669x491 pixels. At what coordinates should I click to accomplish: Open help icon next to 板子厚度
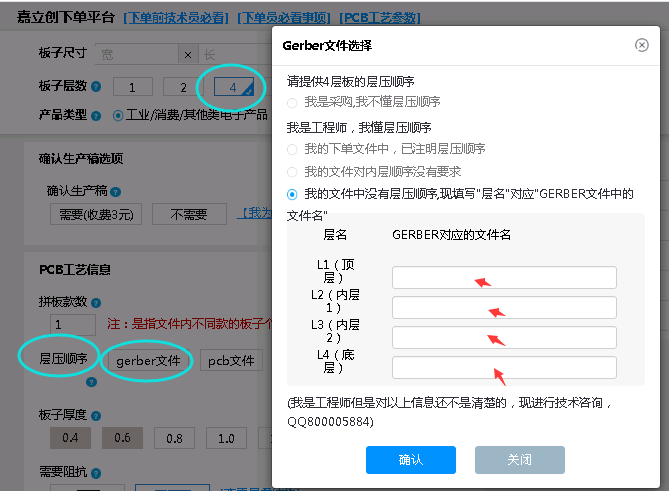[97, 414]
